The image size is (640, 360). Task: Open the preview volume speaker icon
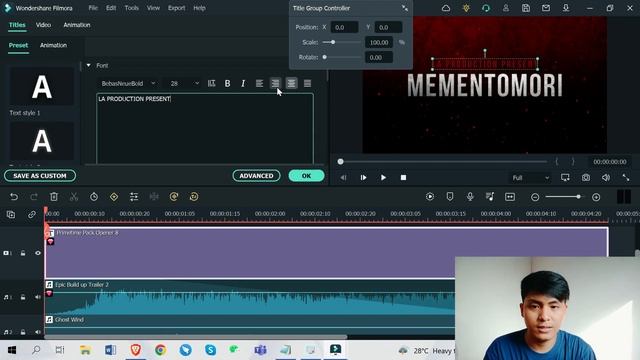(x=606, y=178)
